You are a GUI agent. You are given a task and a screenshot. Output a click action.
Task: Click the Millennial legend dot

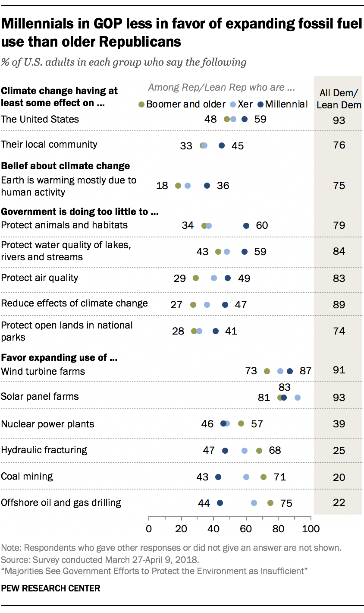click(x=260, y=104)
